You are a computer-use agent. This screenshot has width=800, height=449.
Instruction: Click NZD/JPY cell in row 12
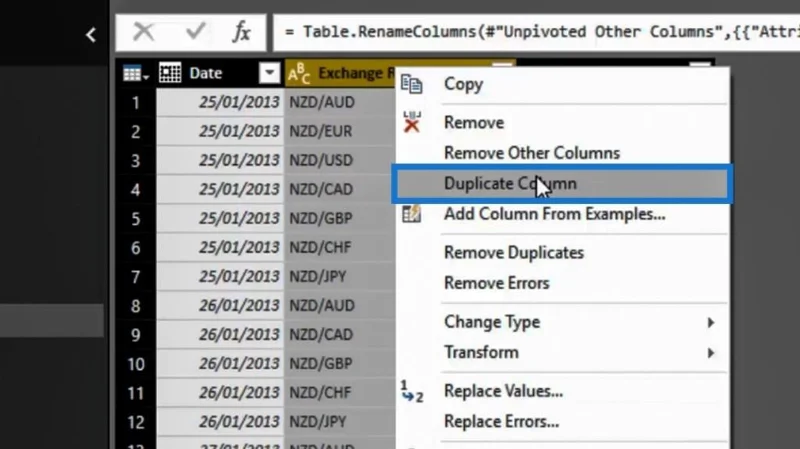pyautogui.click(x=340, y=422)
